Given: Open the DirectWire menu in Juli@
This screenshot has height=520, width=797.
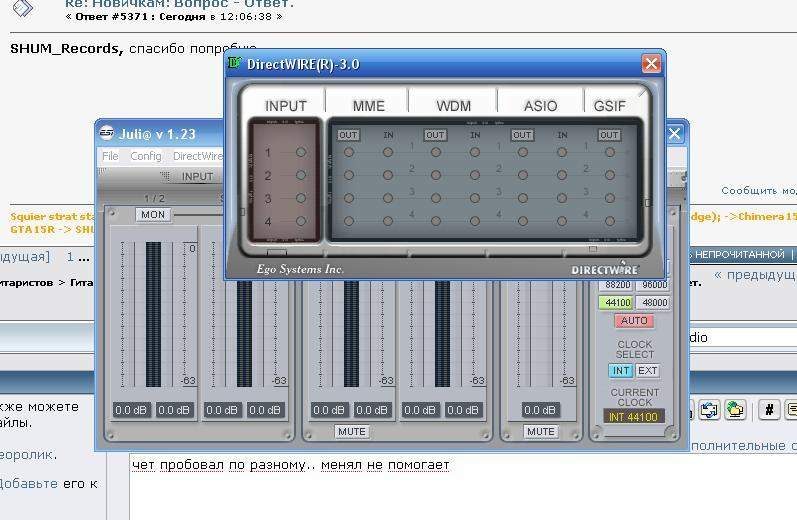Looking at the screenshot, I should pyautogui.click(x=197, y=156).
